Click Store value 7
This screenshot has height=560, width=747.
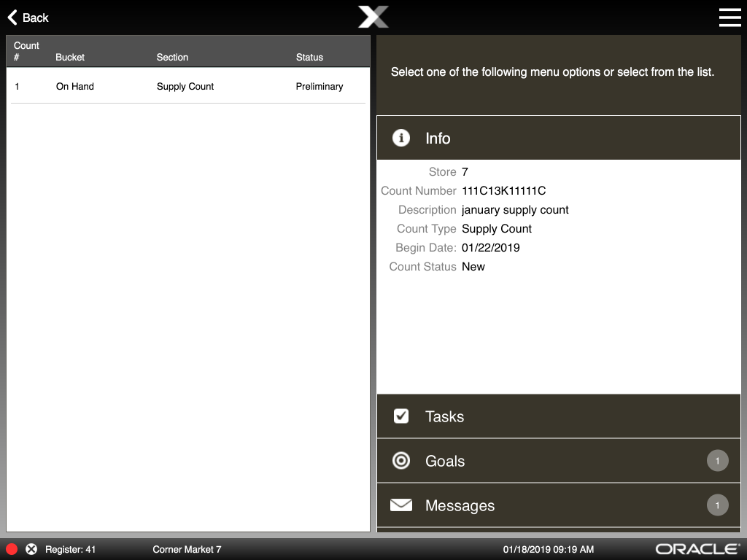tap(465, 172)
